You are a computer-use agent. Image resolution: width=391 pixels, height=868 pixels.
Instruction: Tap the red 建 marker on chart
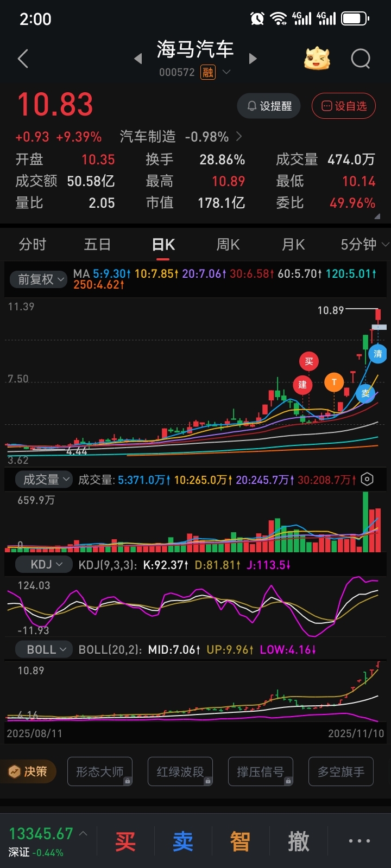click(302, 385)
